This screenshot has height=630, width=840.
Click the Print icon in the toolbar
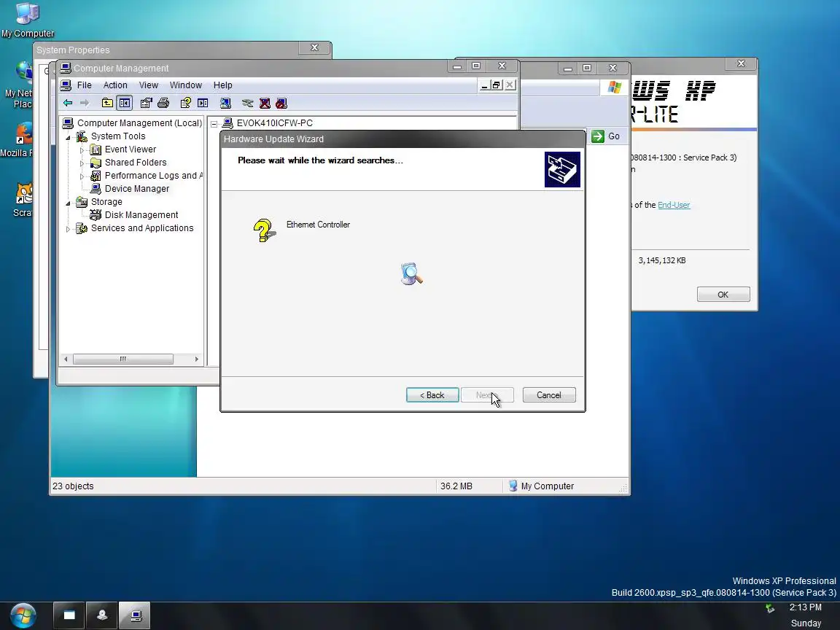click(x=163, y=103)
